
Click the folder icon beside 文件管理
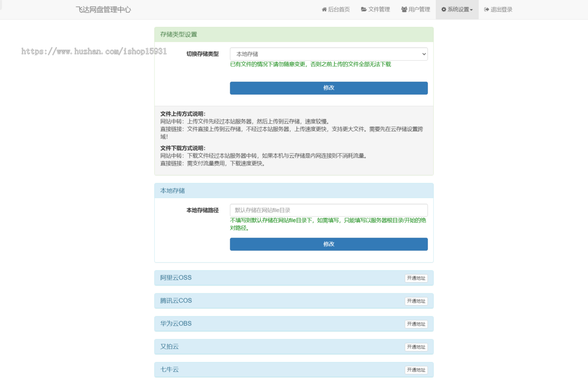pos(364,10)
